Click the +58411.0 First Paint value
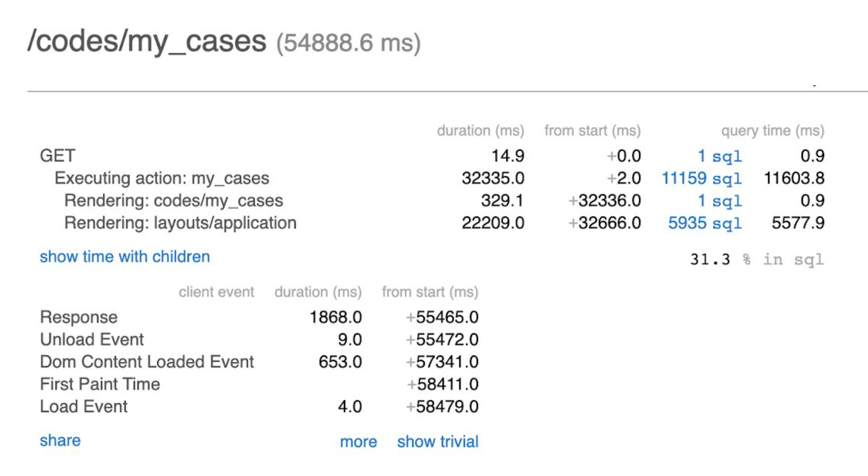Screen dimensions: 868x476 442,384
